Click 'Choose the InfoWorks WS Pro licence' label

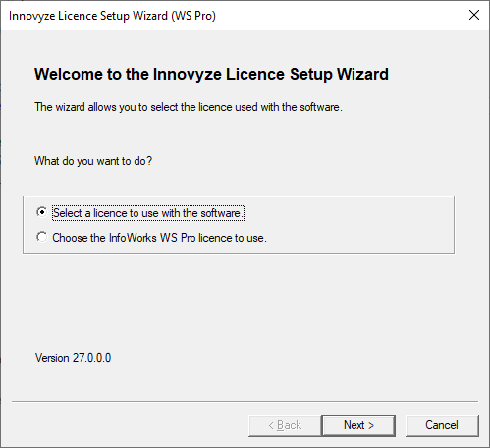(x=159, y=238)
